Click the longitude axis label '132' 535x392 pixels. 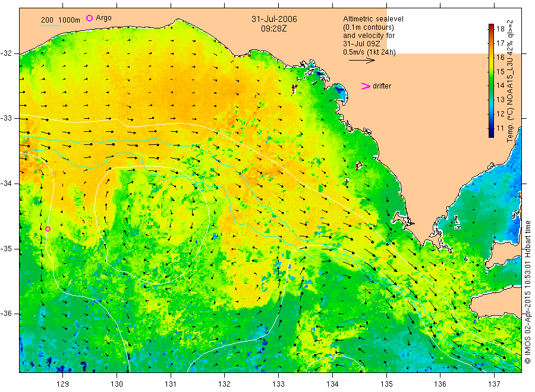tap(225, 384)
